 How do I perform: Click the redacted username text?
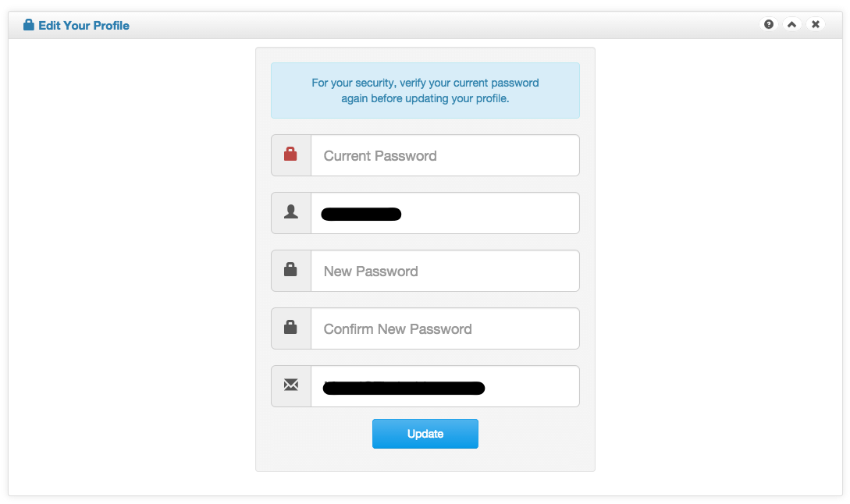pyautogui.click(x=361, y=214)
